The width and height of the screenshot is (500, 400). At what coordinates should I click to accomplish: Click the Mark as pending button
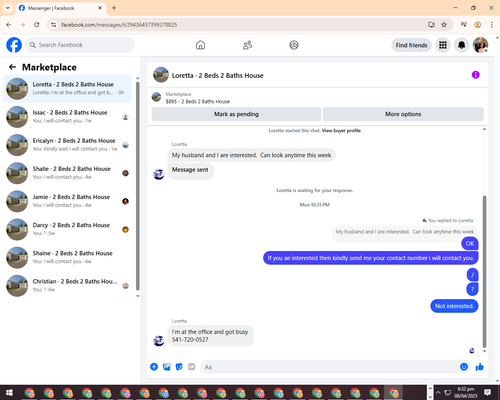[236, 114]
